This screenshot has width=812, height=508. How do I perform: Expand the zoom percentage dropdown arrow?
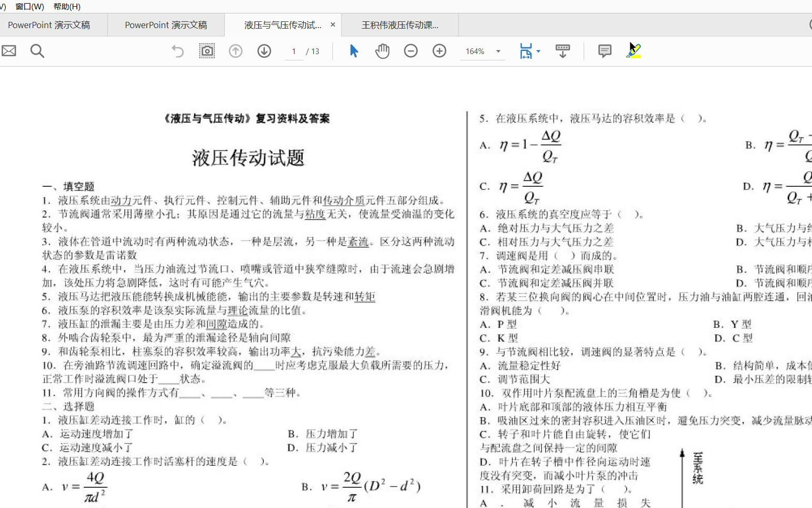click(498, 52)
